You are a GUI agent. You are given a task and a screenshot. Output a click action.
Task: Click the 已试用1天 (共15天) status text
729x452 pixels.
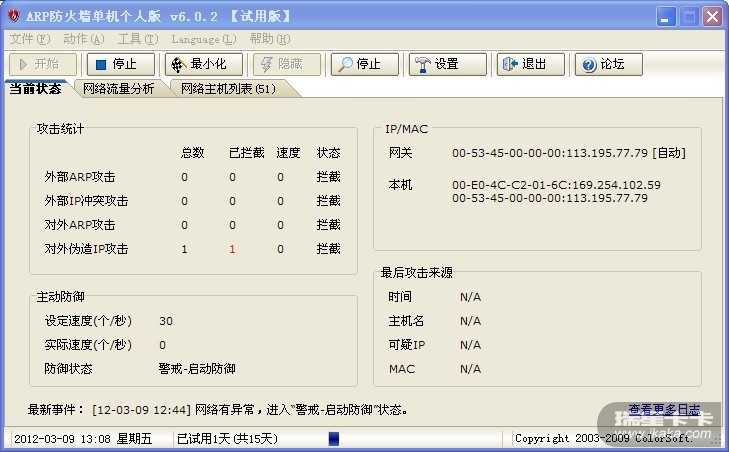pos(227,439)
